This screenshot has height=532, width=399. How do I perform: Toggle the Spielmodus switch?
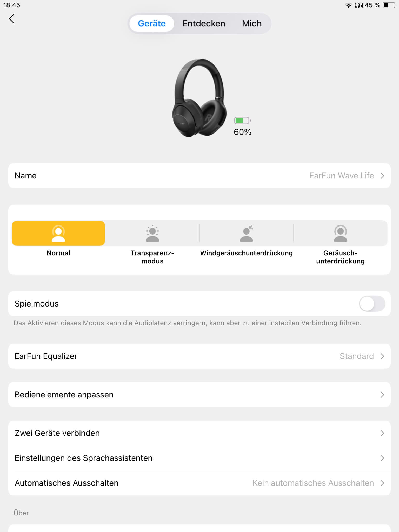pyautogui.click(x=372, y=304)
